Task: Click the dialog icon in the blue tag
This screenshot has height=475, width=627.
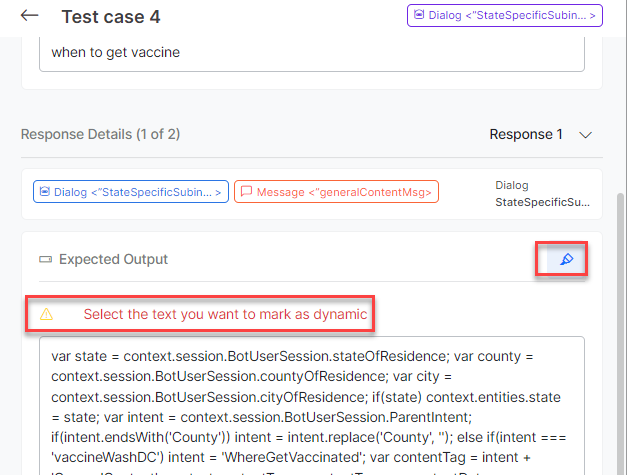Action: pyautogui.click(x=43, y=191)
